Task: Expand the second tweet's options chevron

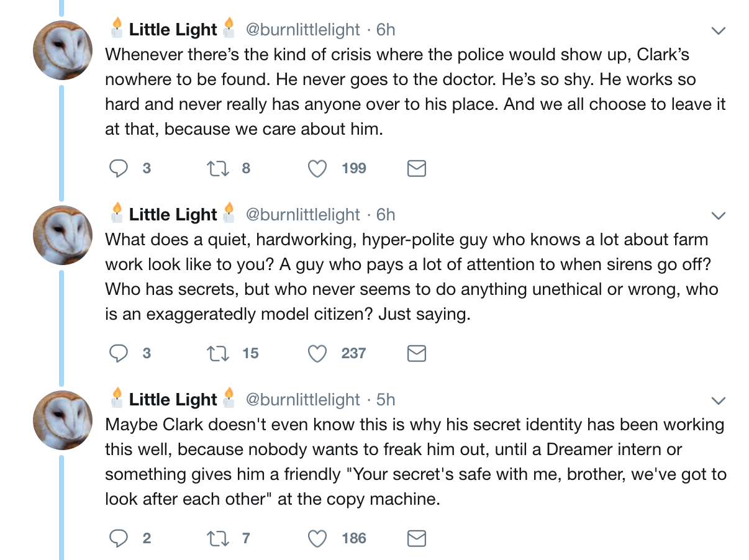Action: point(718,215)
